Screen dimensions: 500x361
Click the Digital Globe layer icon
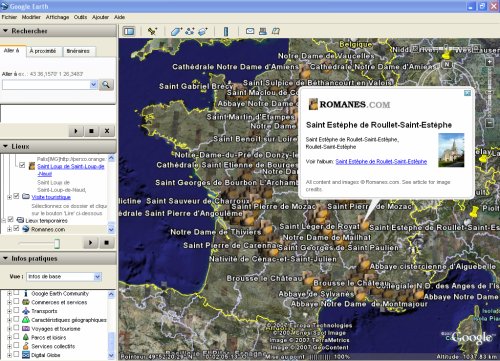point(26,355)
